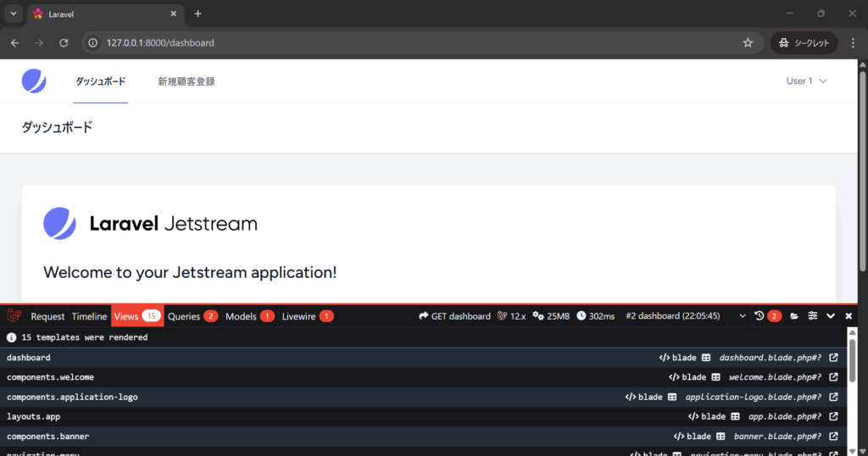Click the debugbar scroll-up arrow
The width and height of the screenshot is (868, 456).
tap(852, 332)
